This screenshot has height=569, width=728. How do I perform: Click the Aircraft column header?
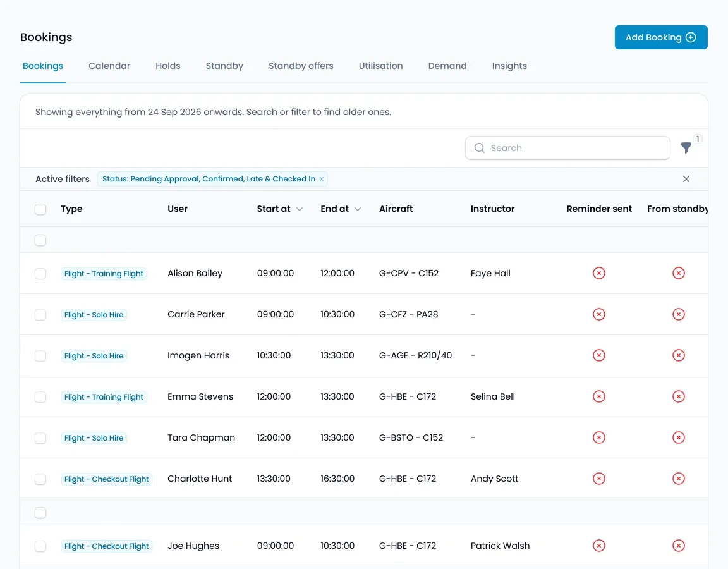click(396, 209)
